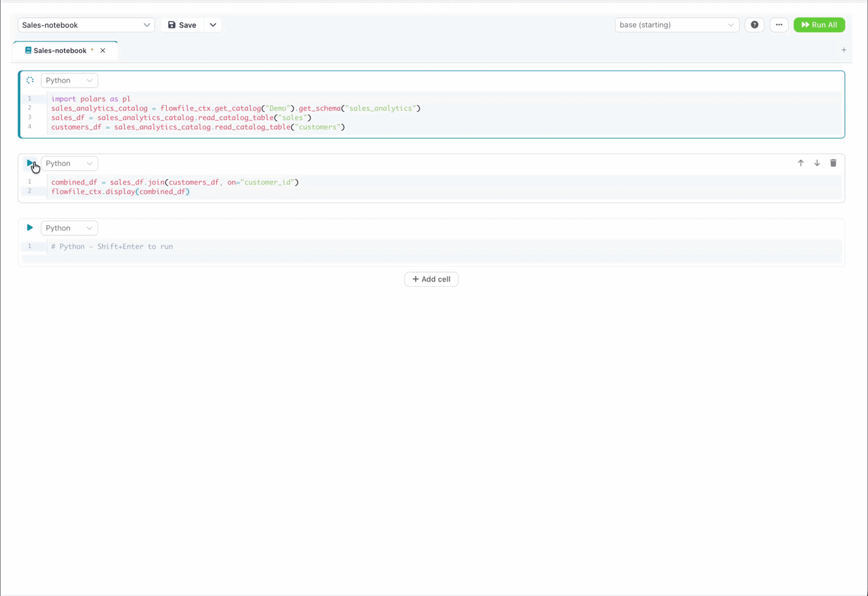Change language dropdown of empty cell

tap(69, 228)
